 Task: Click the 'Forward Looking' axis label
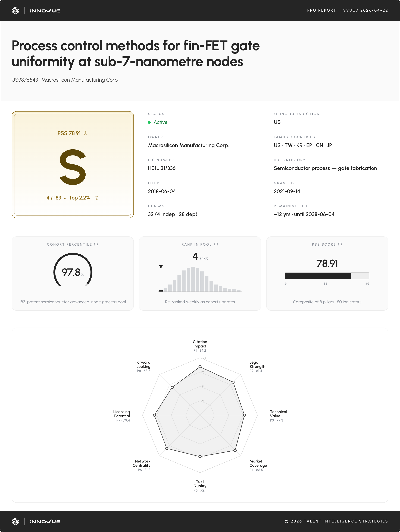[143, 364]
